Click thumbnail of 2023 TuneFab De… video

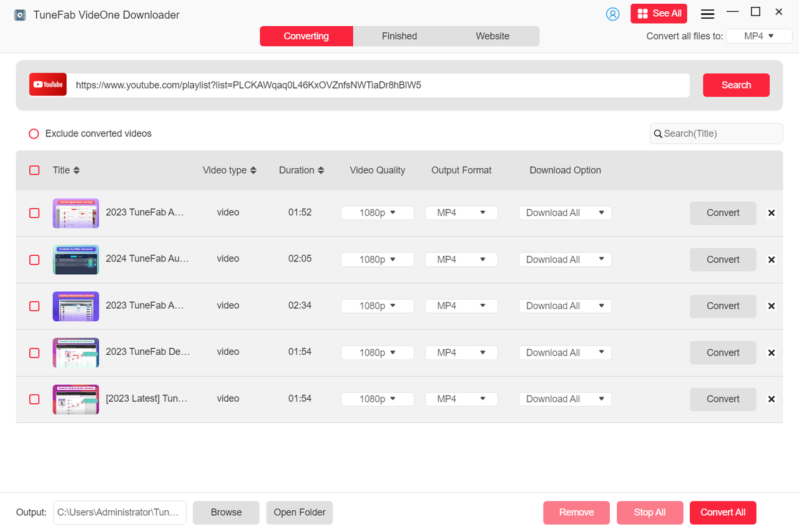76,352
